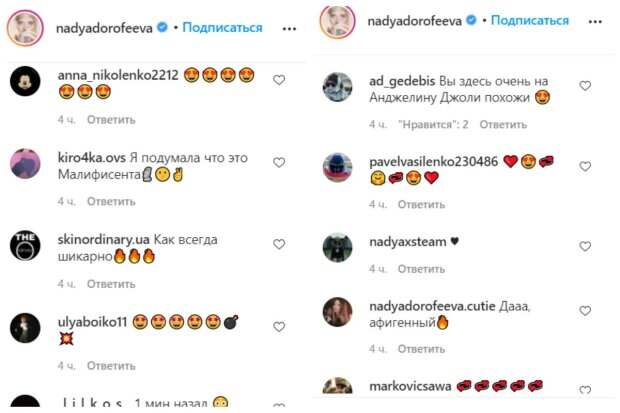The height and width of the screenshot is (413, 620).
Task: Click Подписаться in the left post header
Action: coord(222,28)
